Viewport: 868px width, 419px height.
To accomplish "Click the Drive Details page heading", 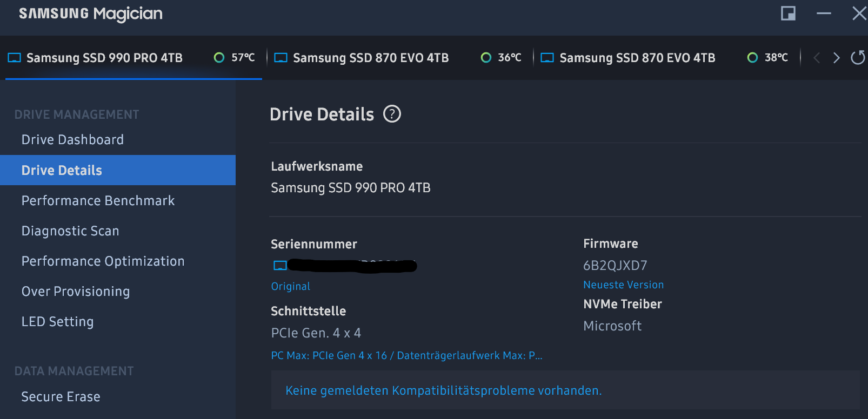I will pos(322,114).
